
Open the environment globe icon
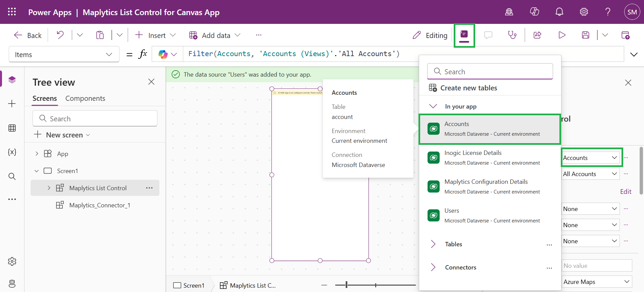pyautogui.click(x=509, y=12)
